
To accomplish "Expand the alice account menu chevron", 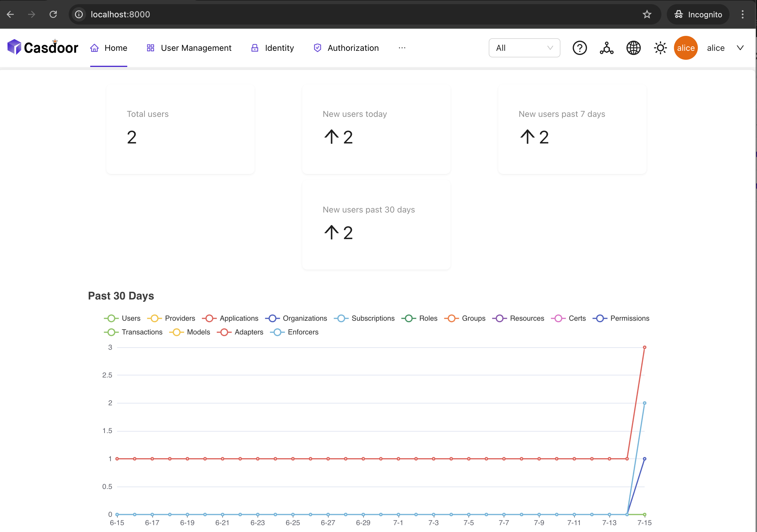I will [740, 48].
